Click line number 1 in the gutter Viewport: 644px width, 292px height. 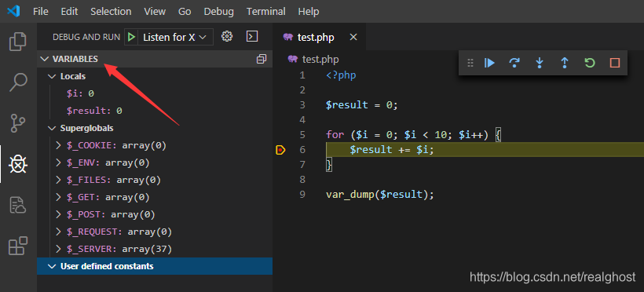302,75
